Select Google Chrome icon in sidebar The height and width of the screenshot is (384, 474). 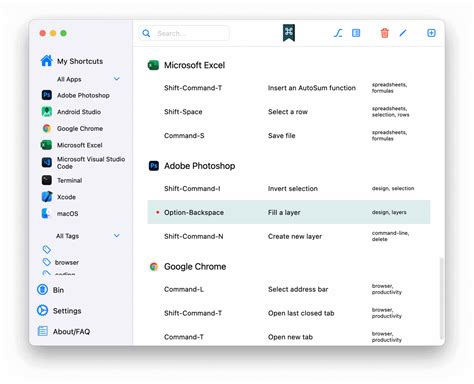(47, 128)
